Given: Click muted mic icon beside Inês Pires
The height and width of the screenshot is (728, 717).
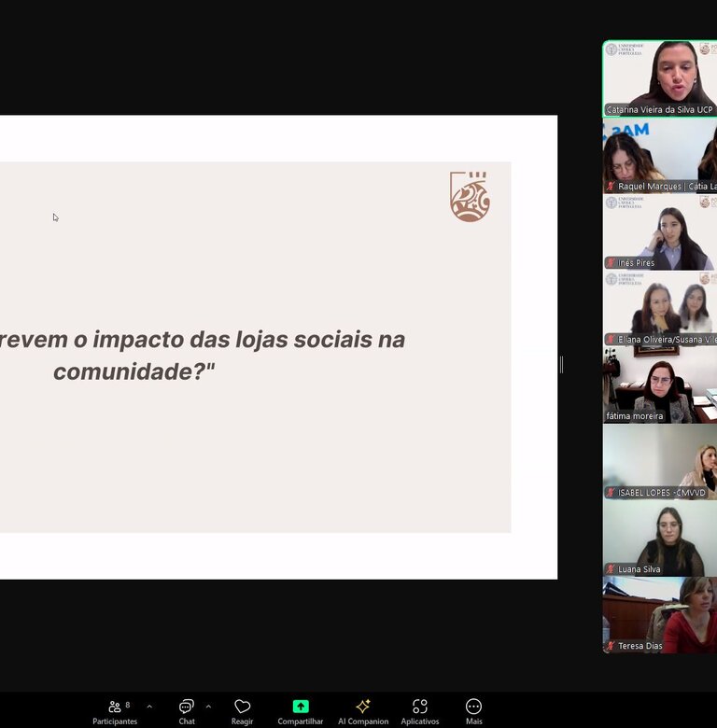Looking at the screenshot, I should coord(611,263).
